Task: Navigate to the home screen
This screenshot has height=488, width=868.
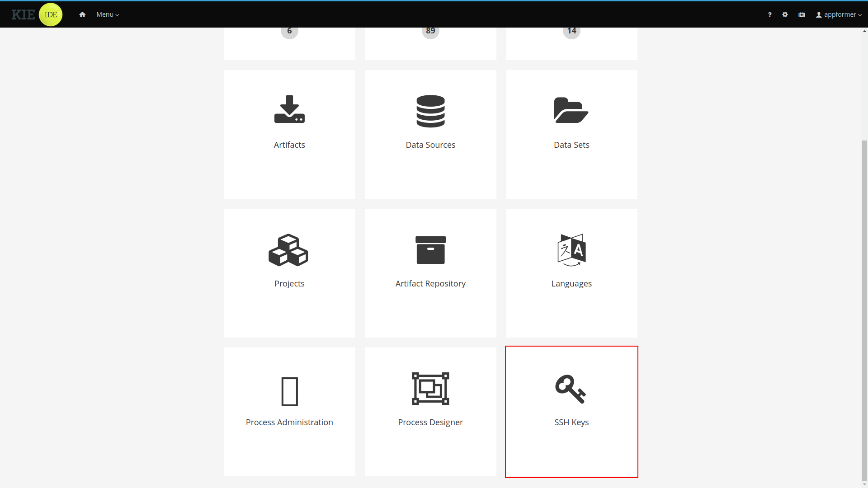Action: 82,14
